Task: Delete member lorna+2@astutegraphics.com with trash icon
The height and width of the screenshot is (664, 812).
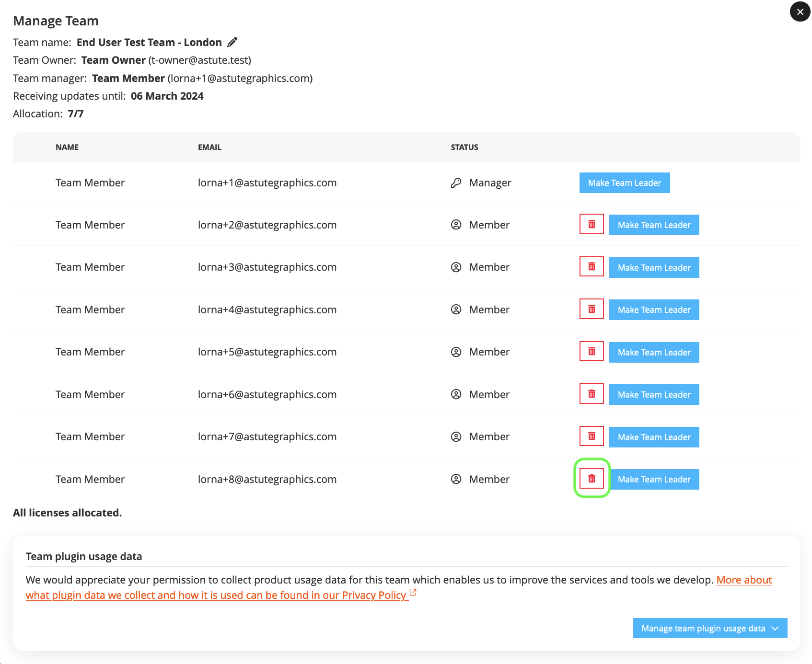Action: [x=592, y=225]
